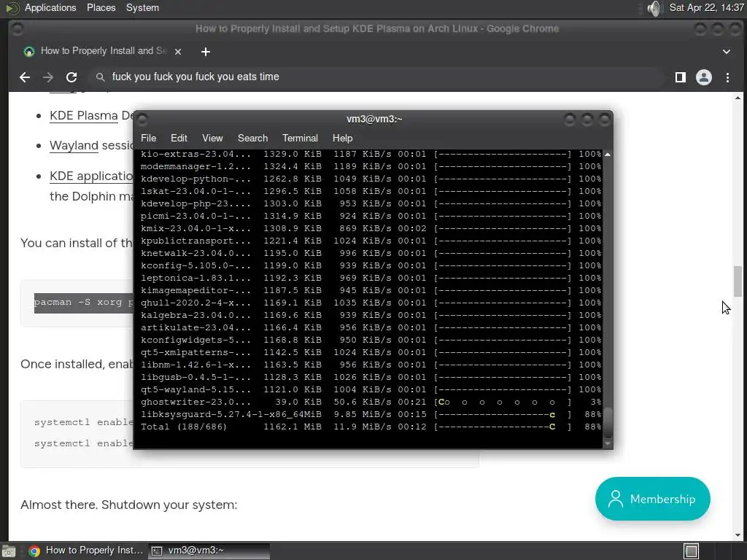Click the kio-extras-23.04 line
747x560 pixels.
pyautogui.click(x=371, y=154)
